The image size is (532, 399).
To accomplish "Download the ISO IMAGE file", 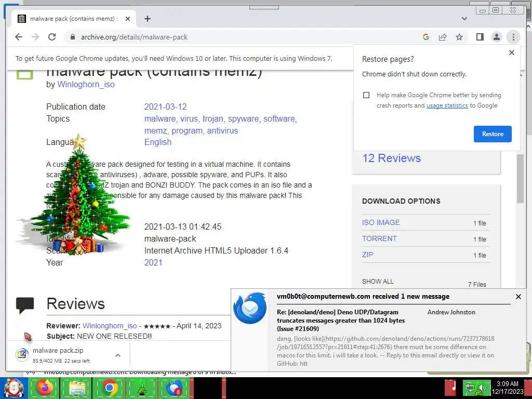I will (381, 222).
